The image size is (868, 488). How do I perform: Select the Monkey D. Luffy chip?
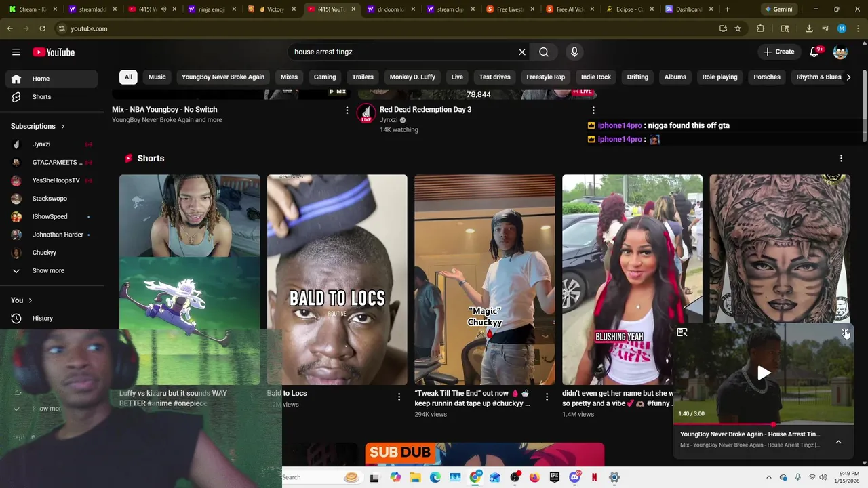pyautogui.click(x=412, y=77)
